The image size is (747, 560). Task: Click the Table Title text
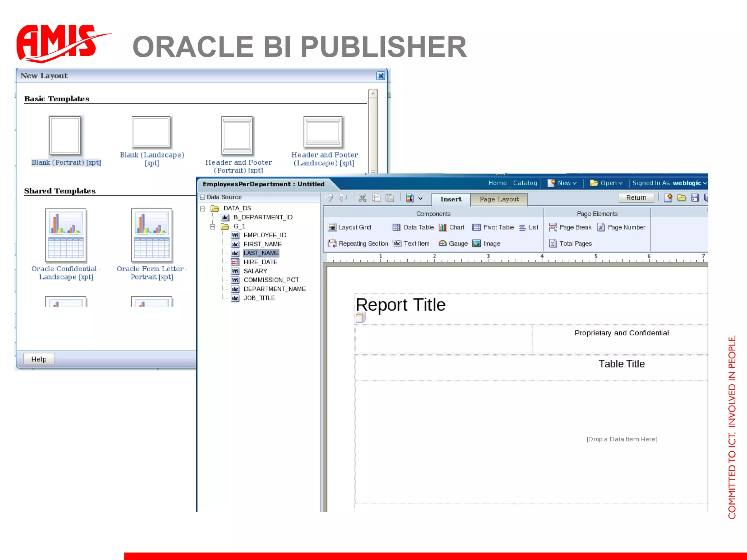pos(622,364)
